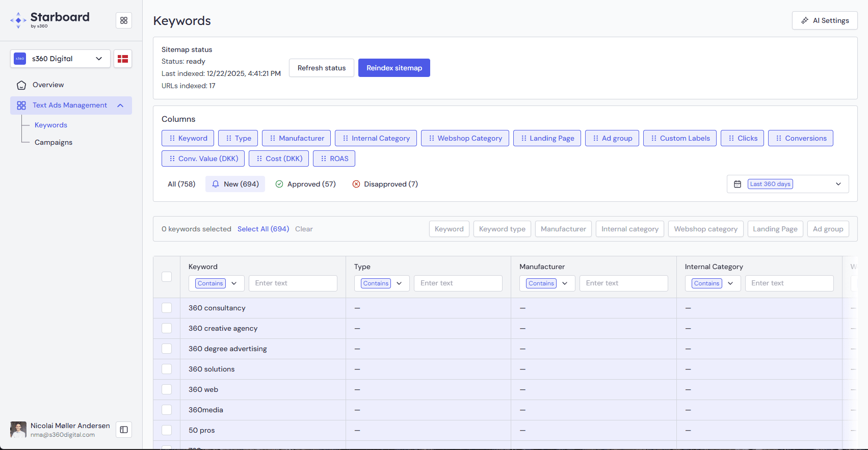Open Keywords in the sidebar tree
868x450 pixels.
tap(51, 125)
